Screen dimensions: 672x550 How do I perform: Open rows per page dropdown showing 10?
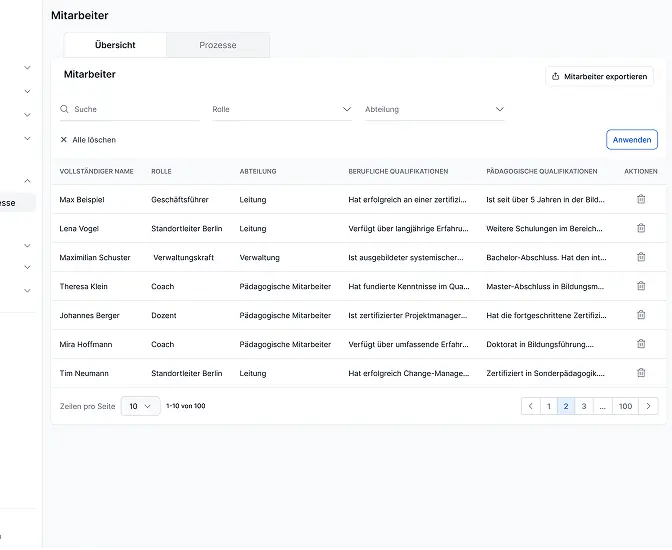click(141, 406)
